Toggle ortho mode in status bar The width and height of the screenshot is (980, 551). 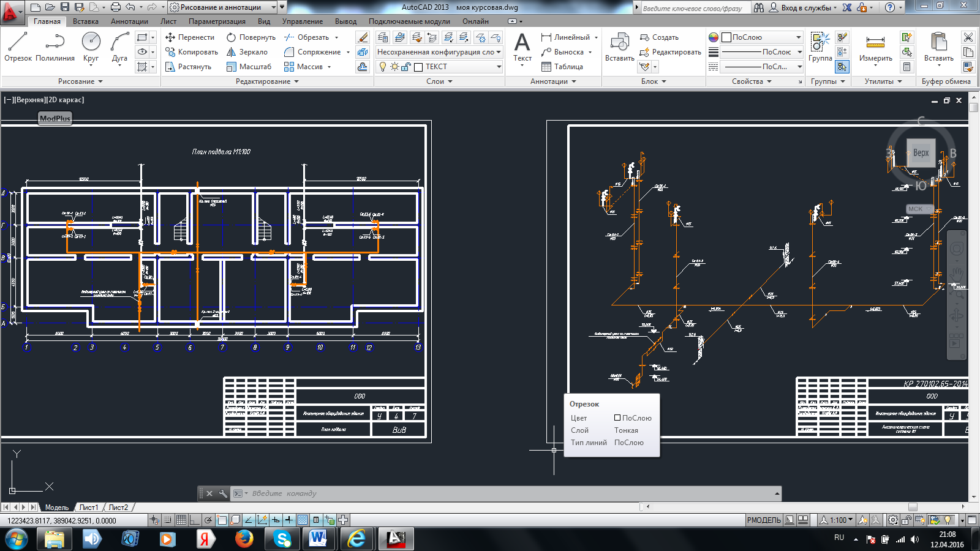pyautogui.click(x=195, y=520)
